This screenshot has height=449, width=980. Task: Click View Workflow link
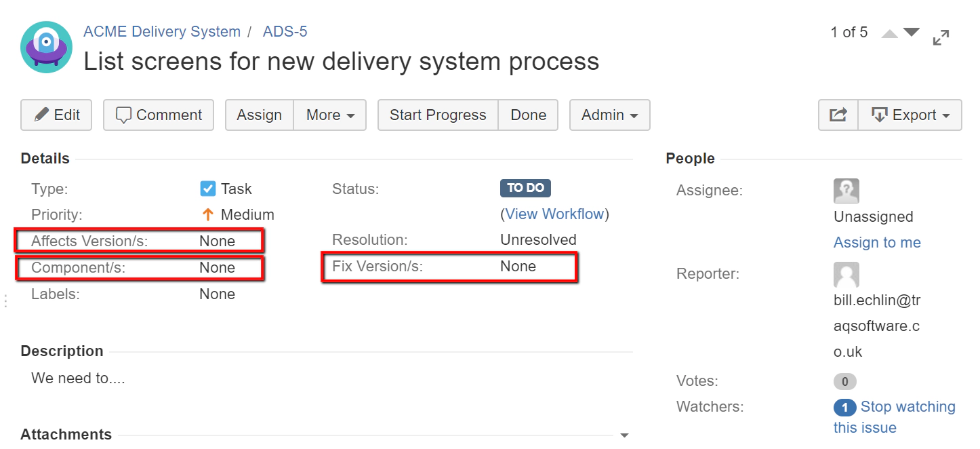[x=554, y=214]
